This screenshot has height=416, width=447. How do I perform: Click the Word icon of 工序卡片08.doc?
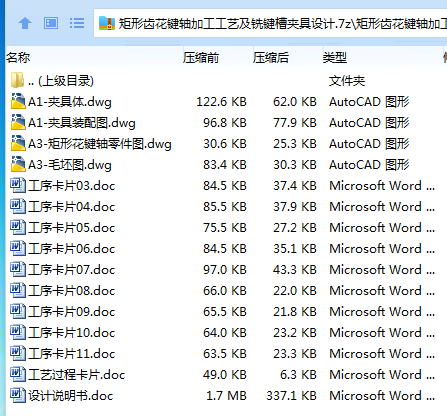[x=18, y=290]
